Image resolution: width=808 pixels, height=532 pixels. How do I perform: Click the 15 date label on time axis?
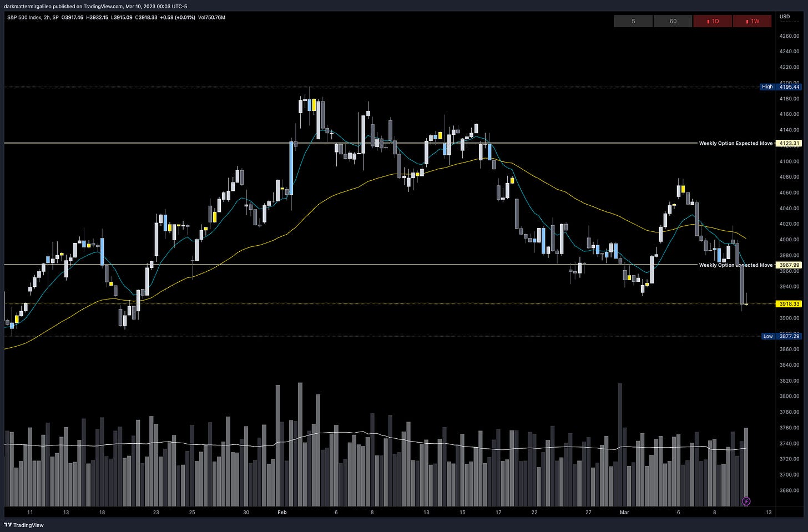[462, 512]
